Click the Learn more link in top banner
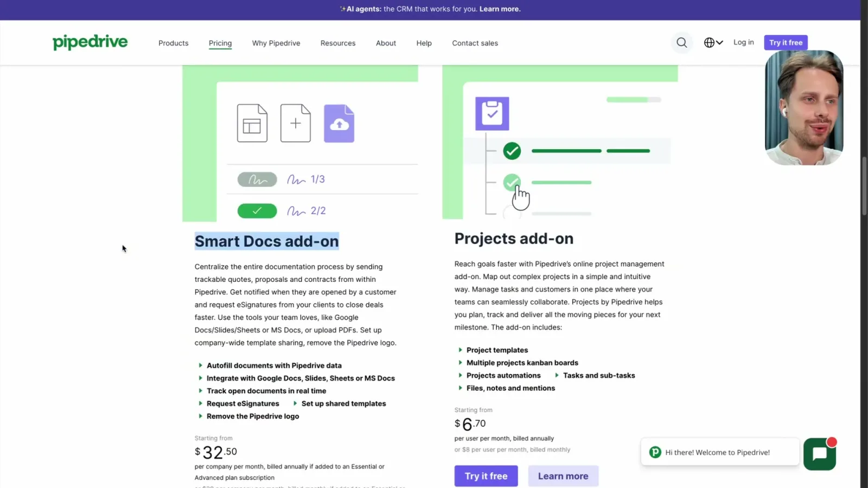This screenshot has width=868, height=488. point(500,9)
